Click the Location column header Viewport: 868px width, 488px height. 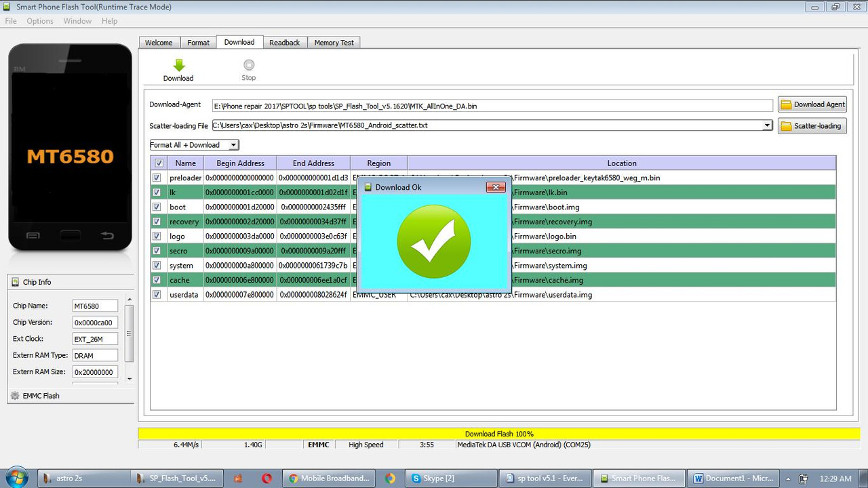coord(622,163)
